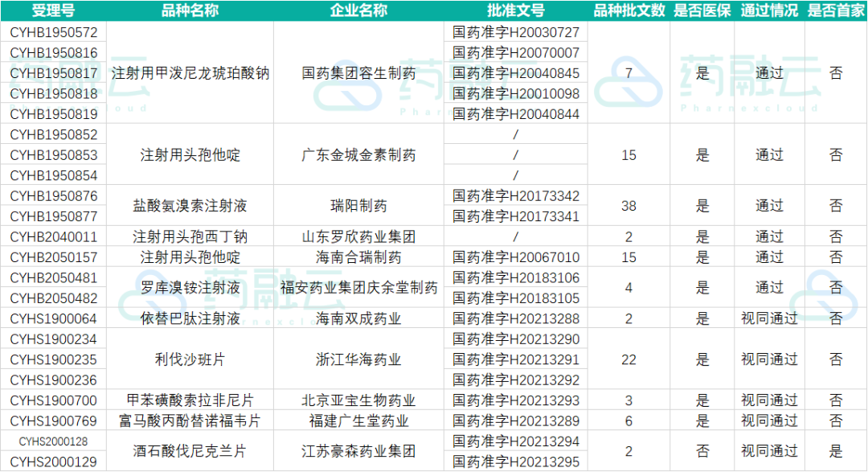Click the 浙江华海药业 company cell
Screen dimensions: 868x472
tap(358, 359)
